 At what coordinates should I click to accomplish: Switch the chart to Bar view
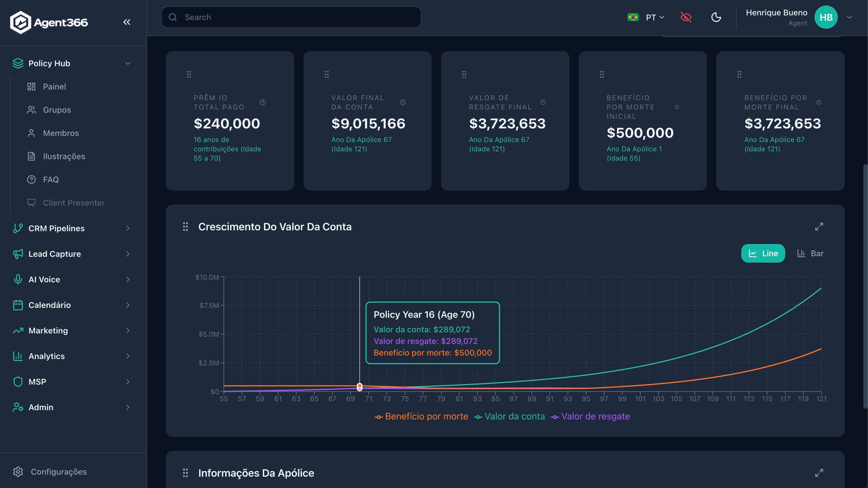click(x=811, y=253)
